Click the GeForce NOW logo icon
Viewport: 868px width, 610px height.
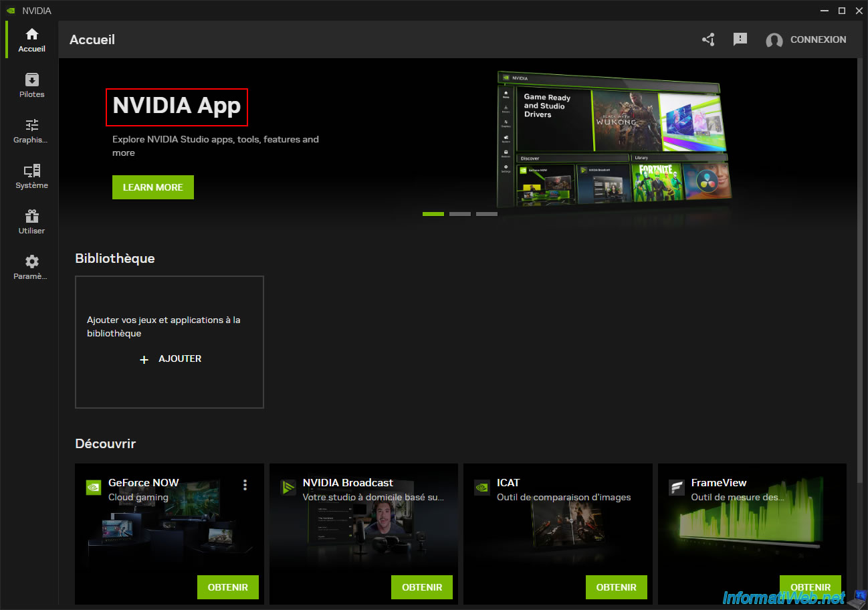click(x=94, y=487)
